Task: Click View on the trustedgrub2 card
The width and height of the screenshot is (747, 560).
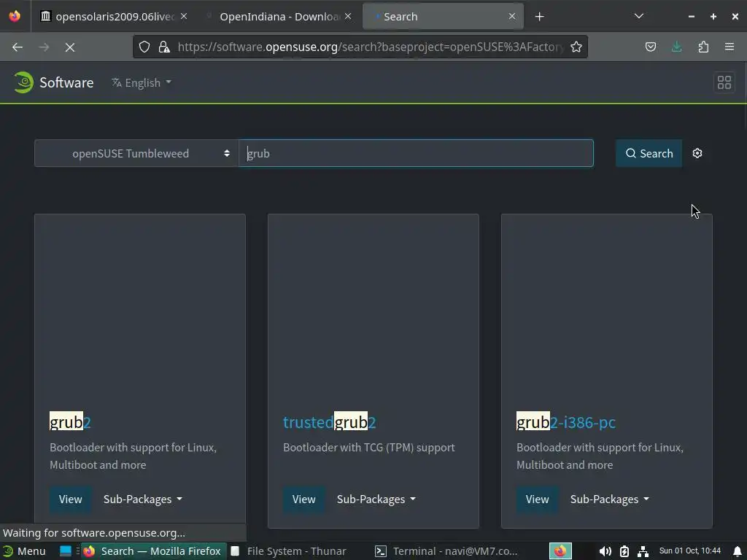Action: click(304, 499)
